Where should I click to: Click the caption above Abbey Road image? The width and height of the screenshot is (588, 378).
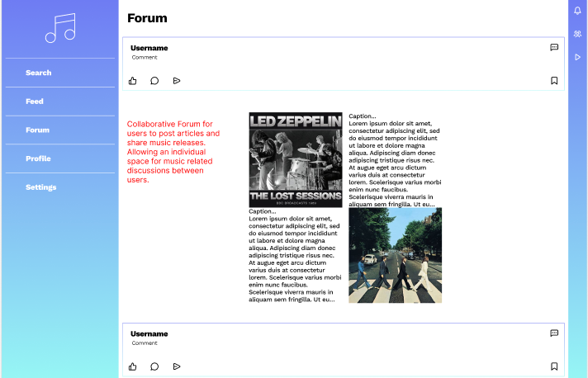(x=395, y=160)
